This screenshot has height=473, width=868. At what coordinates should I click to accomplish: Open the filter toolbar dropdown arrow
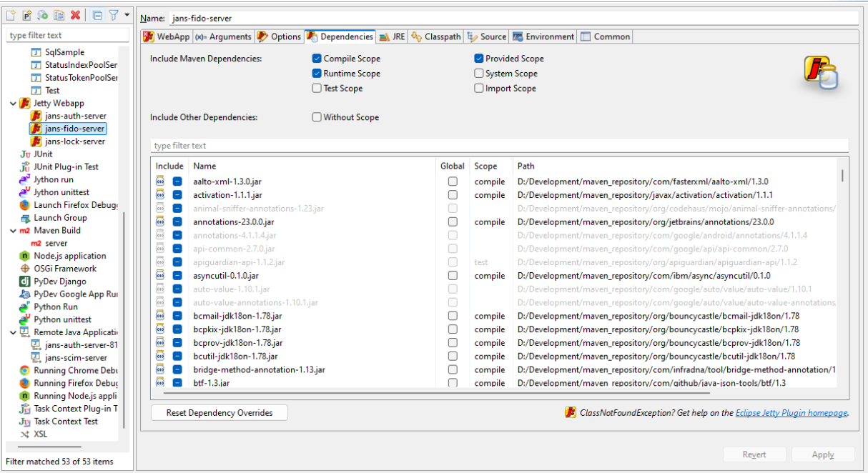click(x=127, y=15)
